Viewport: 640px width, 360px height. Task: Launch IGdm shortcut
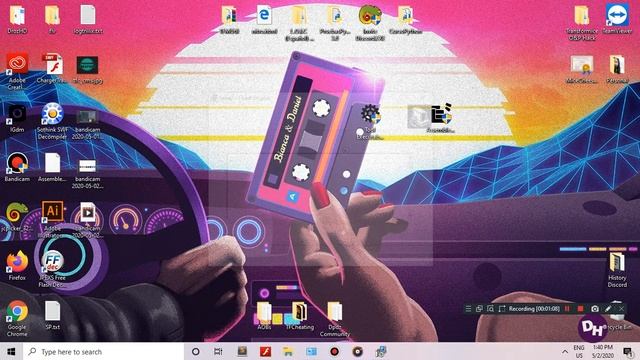17,118
